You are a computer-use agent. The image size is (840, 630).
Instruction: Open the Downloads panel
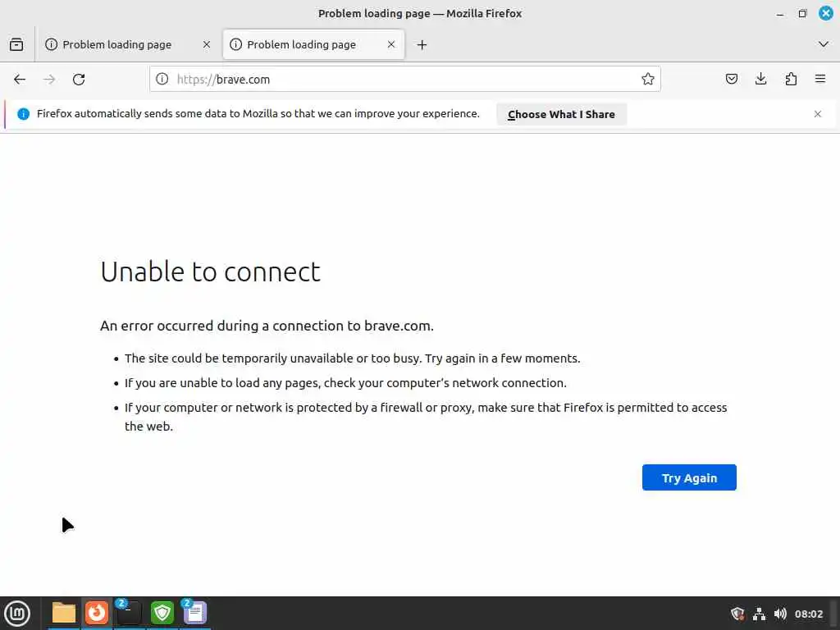760,80
